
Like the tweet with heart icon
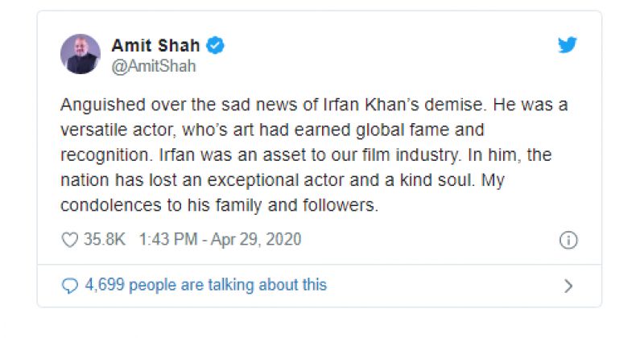point(70,240)
